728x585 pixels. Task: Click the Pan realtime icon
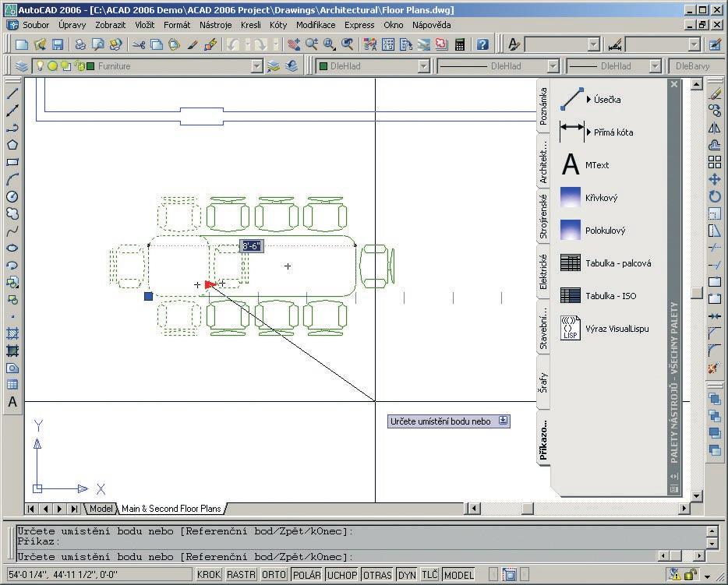click(x=293, y=44)
